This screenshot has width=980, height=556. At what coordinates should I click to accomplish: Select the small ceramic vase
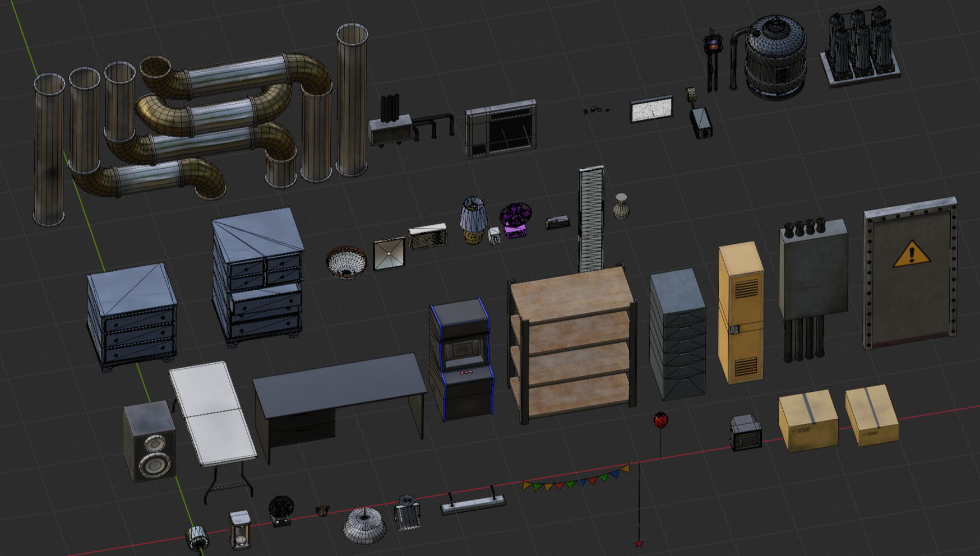621,206
